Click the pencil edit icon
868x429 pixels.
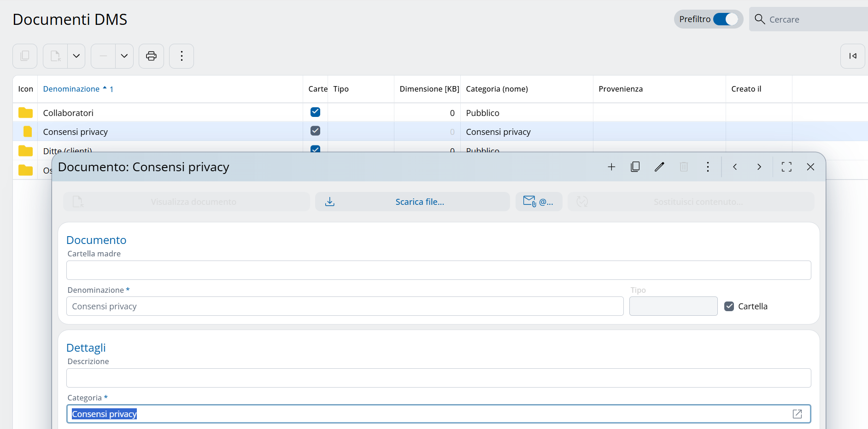point(659,167)
